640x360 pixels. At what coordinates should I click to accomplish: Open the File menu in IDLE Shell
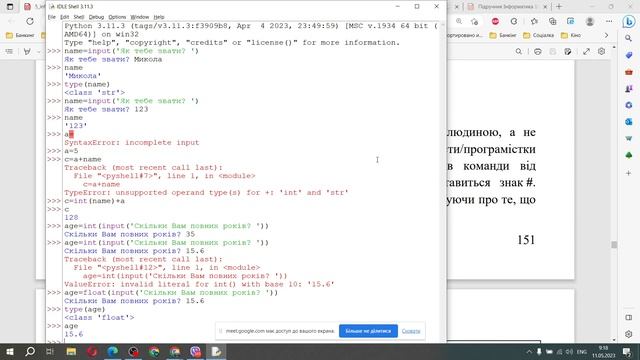[x=52, y=17]
